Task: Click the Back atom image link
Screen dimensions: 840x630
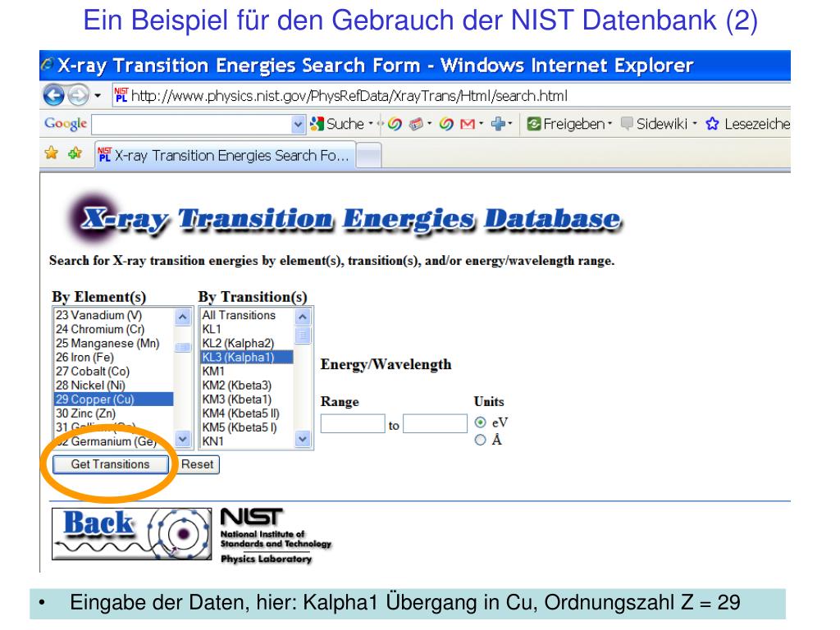Action: pos(132,533)
